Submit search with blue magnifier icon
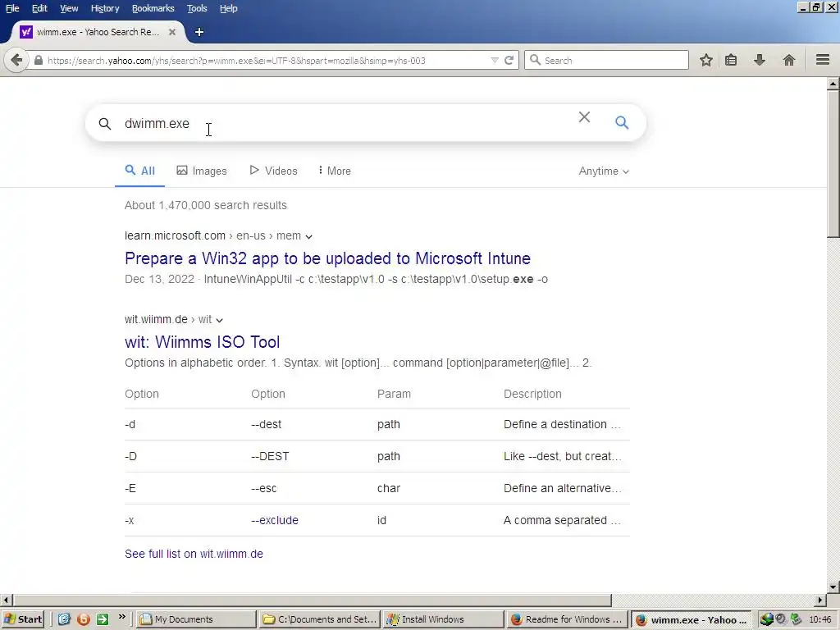Viewport: 840px width, 630px height. click(622, 123)
